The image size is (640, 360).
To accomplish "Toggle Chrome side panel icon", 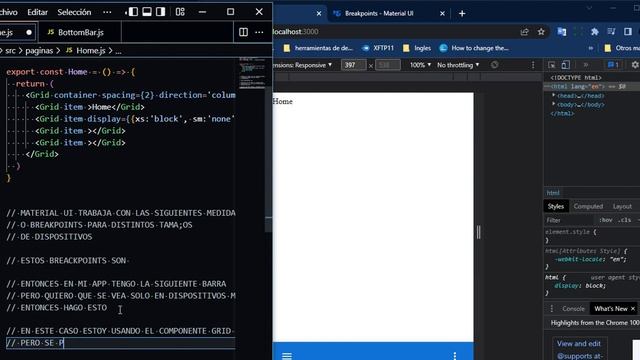I will 628,32.
